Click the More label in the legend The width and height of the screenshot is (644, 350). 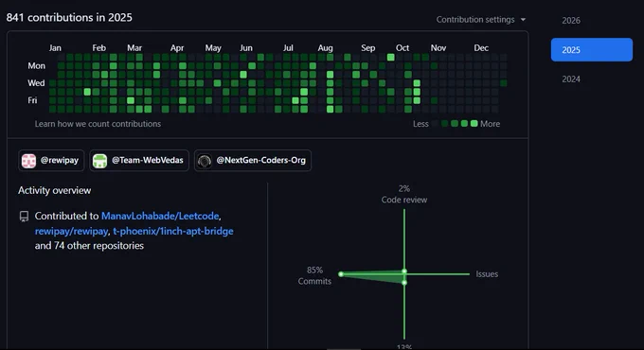(x=490, y=124)
